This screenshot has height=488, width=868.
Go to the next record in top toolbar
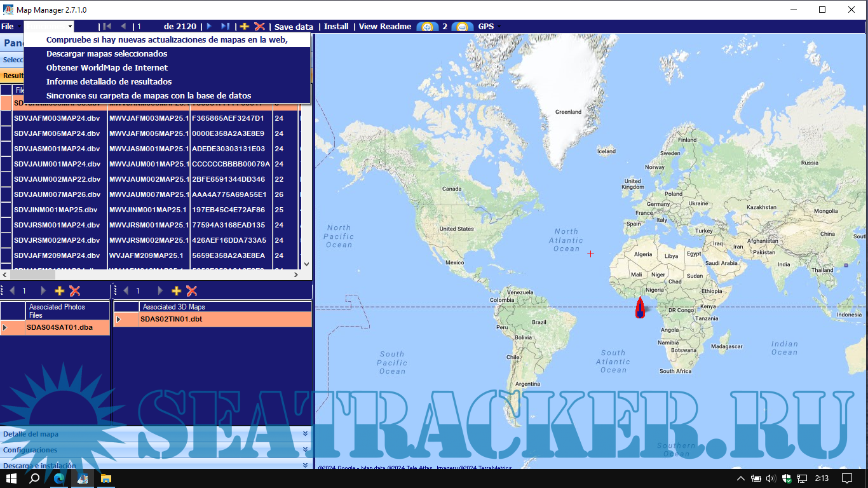pos(209,27)
